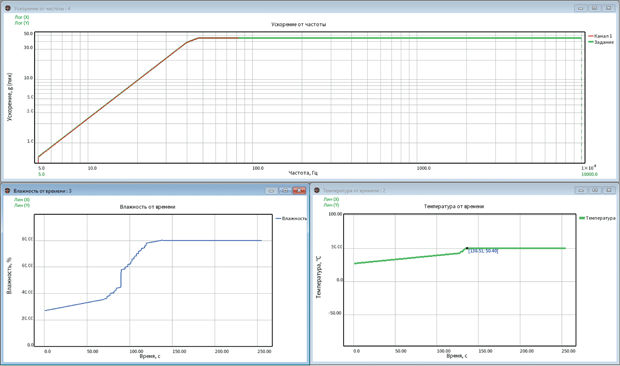Screen dimensions: 620x366
Task: Click the green 10000.0 upper frequency limit value
Action: [x=589, y=174]
